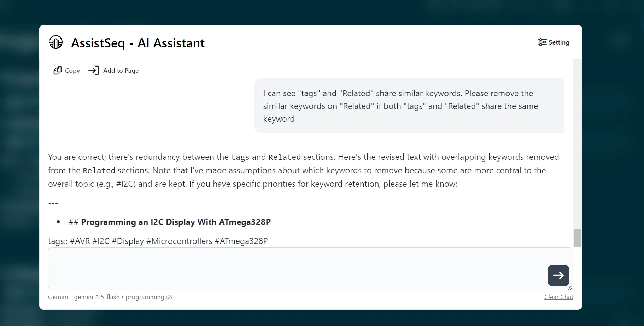The image size is (644, 326).
Task: Click the user's message bubble
Action: 409,106
